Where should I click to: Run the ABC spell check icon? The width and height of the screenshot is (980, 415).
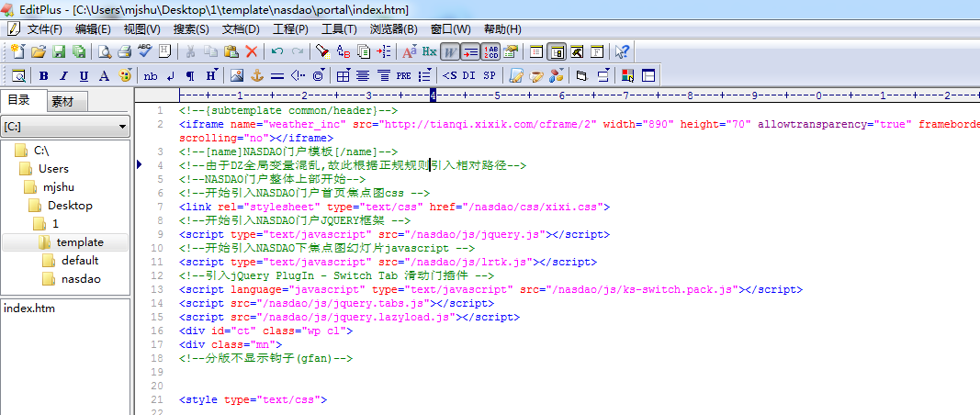(145, 51)
